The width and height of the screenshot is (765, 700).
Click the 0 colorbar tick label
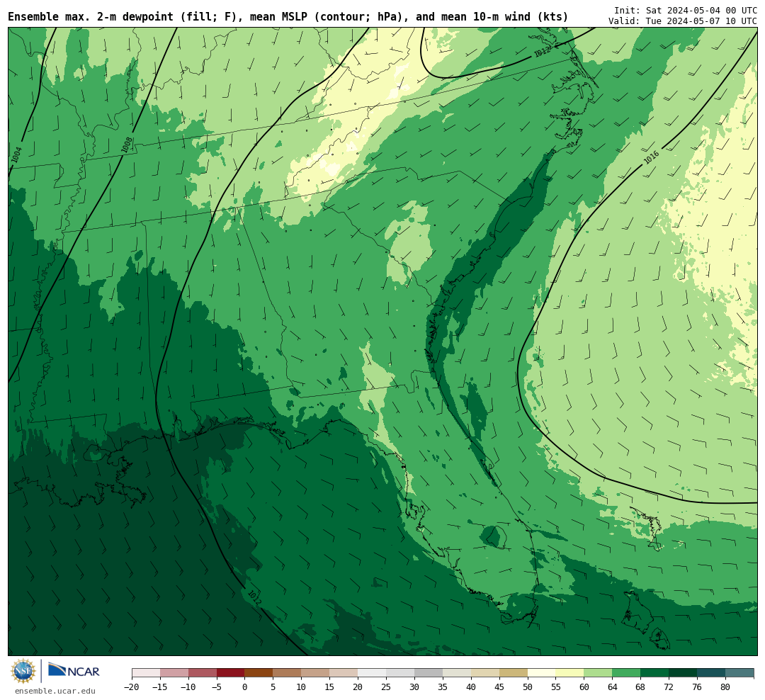click(x=245, y=687)
